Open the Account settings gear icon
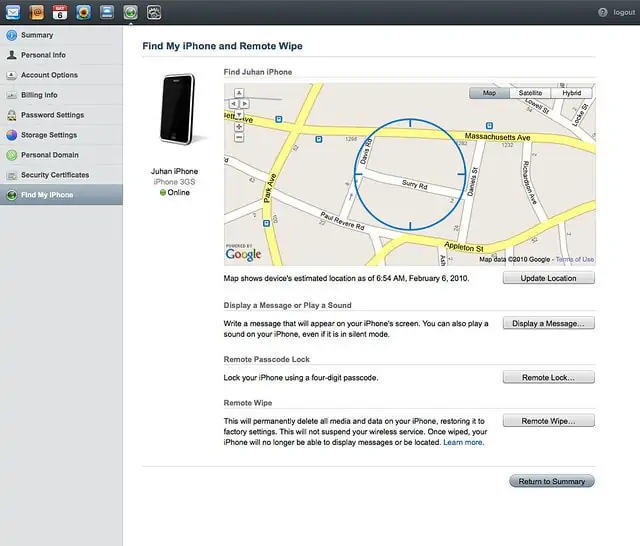 click(x=154, y=12)
